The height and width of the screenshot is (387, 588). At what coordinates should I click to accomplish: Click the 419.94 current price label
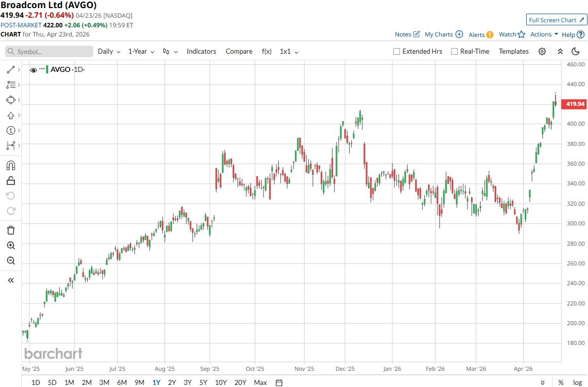click(574, 104)
